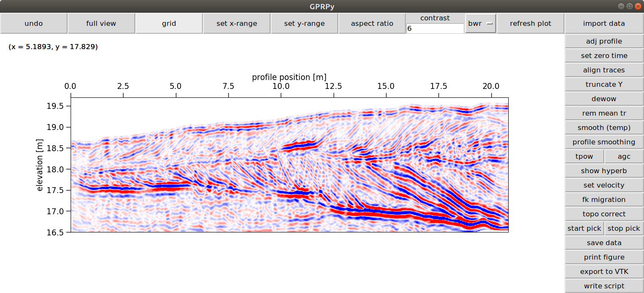The height and width of the screenshot is (293, 644).
Task: Click the agc gain button
Action: (624, 156)
